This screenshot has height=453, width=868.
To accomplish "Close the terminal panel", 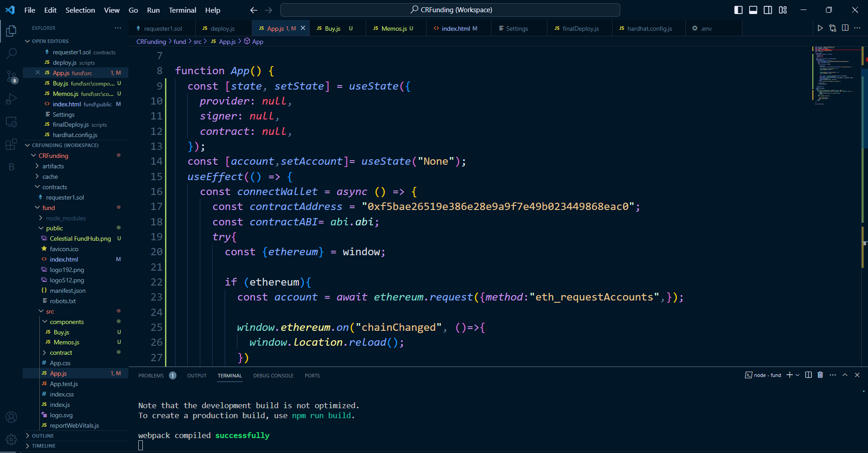I will click(857, 375).
